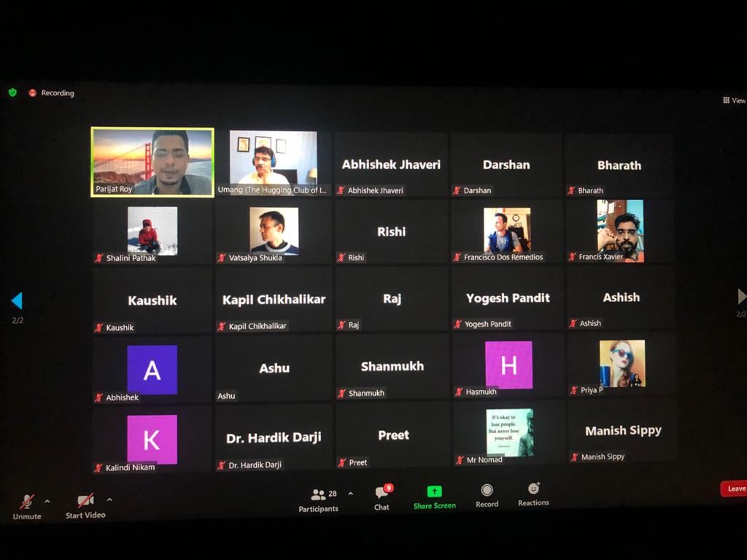The width and height of the screenshot is (747, 560).
Task: Open video options arrow beside Start Video
Action: [109, 500]
